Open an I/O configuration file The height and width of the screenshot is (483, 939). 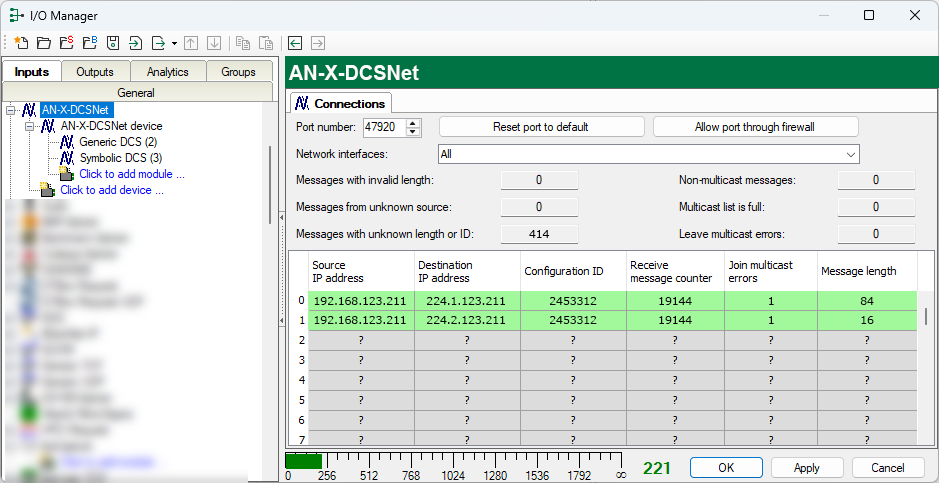pyautogui.click(x=44, y=43)
